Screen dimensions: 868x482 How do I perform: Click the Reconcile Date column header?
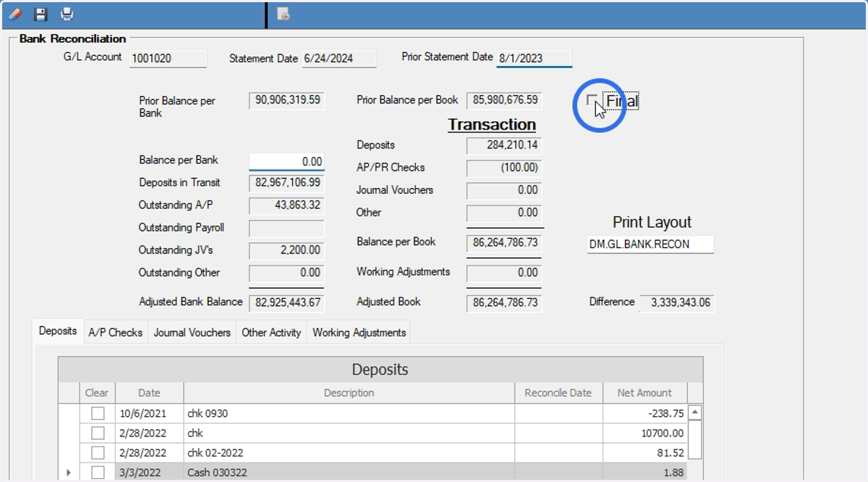coord(558,393)
